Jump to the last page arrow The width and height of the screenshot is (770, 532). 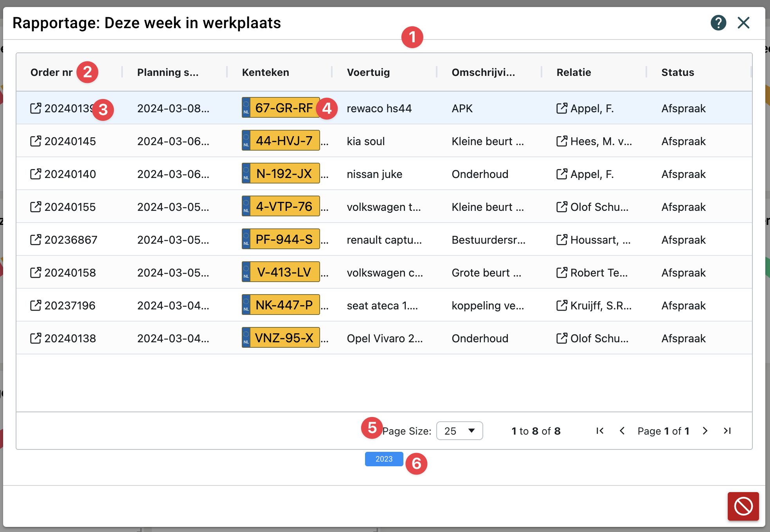click(727, 431)
